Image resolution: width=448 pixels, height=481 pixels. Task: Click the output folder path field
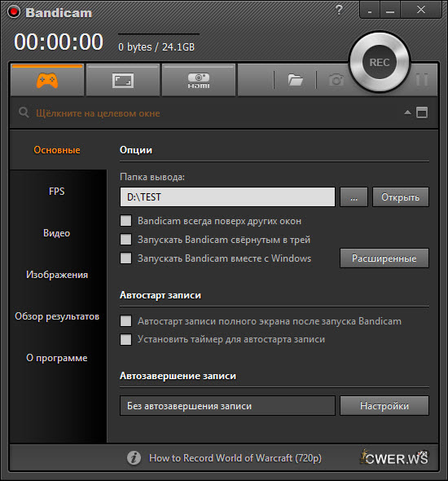(227, 197)
